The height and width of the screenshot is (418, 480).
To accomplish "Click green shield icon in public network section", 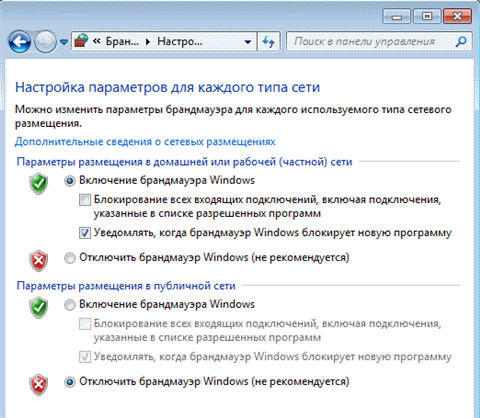I will coord(39,307).
